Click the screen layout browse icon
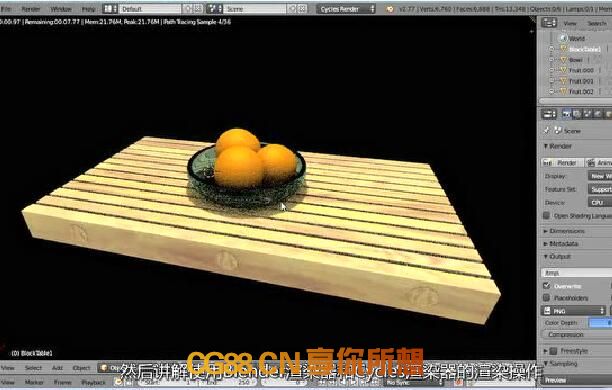Image resolution: width=612 pixels, height=390 pixels. [x=110, y=9]
